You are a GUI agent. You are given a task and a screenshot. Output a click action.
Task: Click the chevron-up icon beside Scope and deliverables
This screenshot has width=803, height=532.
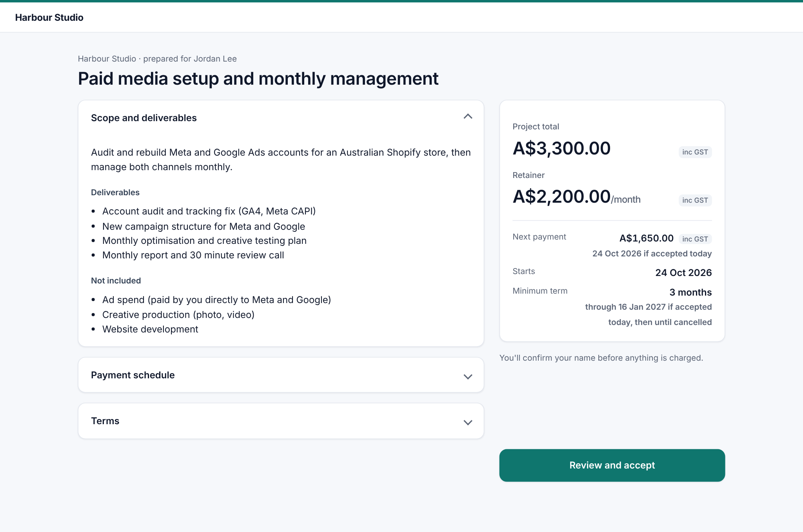tap(468, 116)
